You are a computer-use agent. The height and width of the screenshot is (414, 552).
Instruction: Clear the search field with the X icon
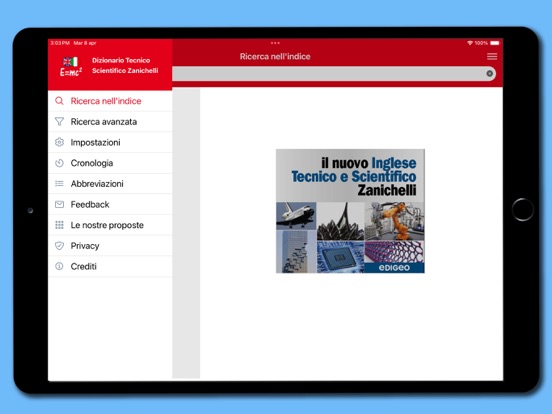tap(489, 74)
